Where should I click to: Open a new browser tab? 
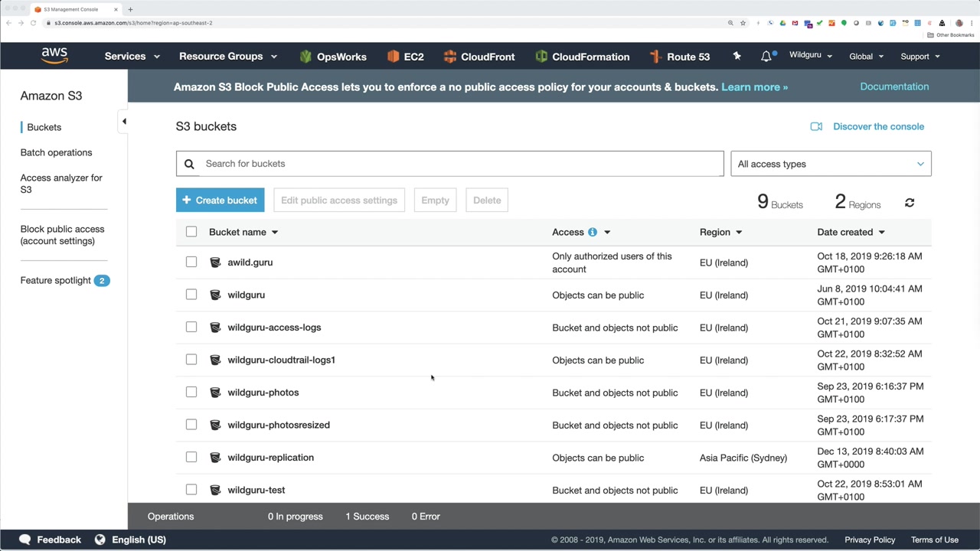pyautogui.click(x=130, y=9)
